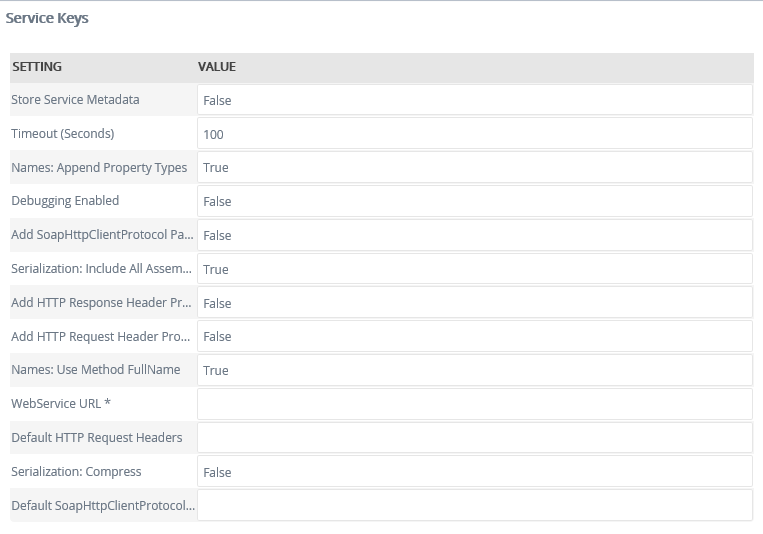
Task: Edit the Timeout (Seconds) value field
Action: (474, 134)
